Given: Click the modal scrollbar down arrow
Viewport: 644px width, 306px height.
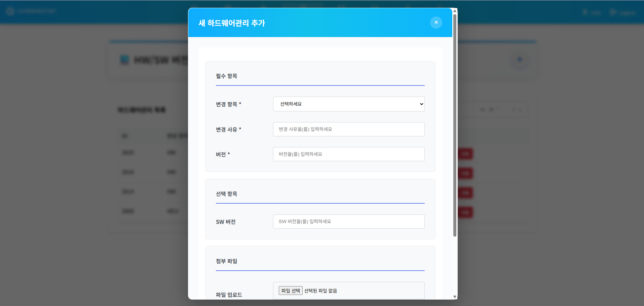Looking at the screenshot, I should point(455,297).
